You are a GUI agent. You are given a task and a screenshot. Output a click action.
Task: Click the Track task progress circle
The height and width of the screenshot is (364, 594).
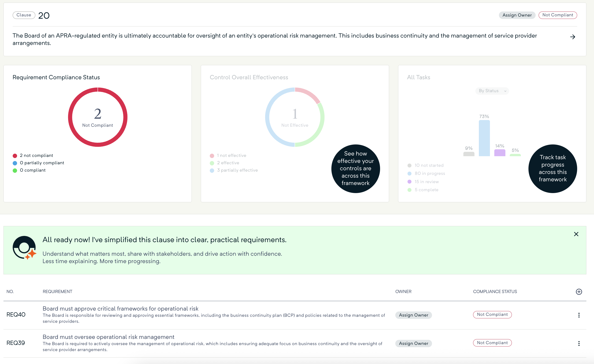pos(552,168)
